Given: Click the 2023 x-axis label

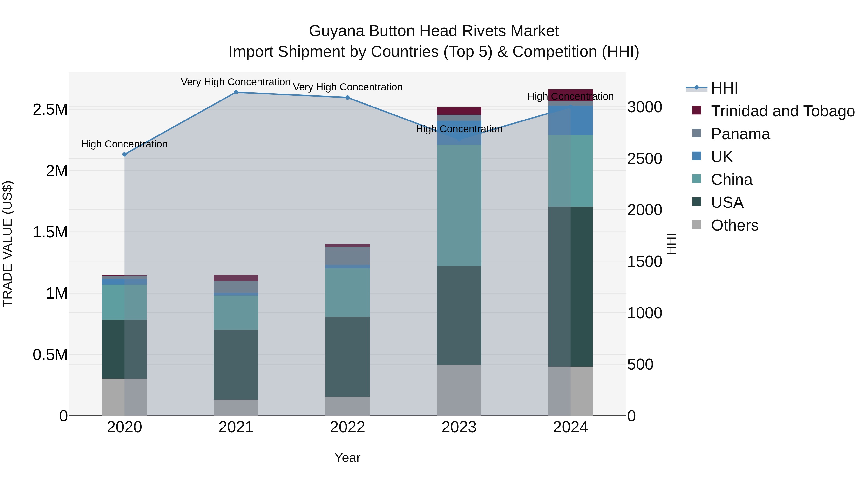Looking at the screenshot, I should pyautogui.click(x=459, y=427).
